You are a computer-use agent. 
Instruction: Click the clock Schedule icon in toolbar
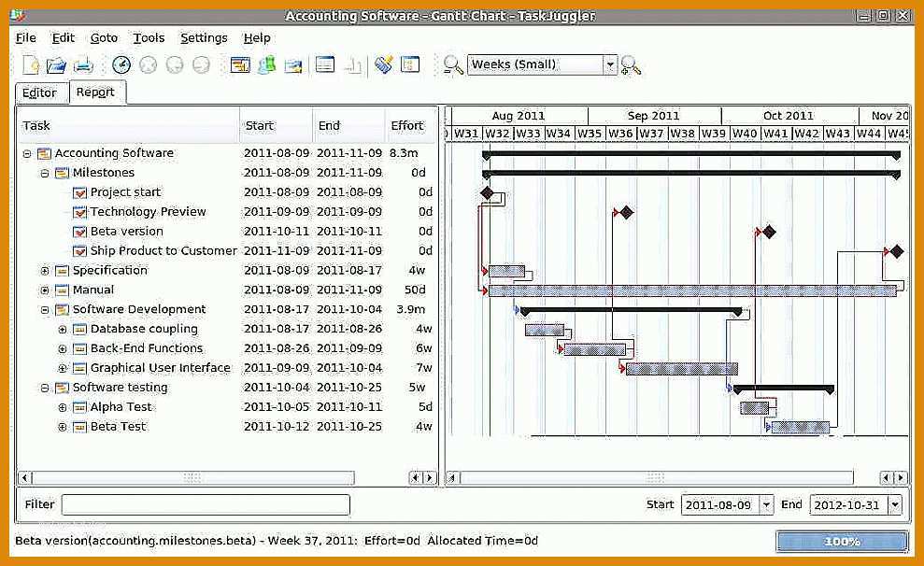(x=121, y=64)
